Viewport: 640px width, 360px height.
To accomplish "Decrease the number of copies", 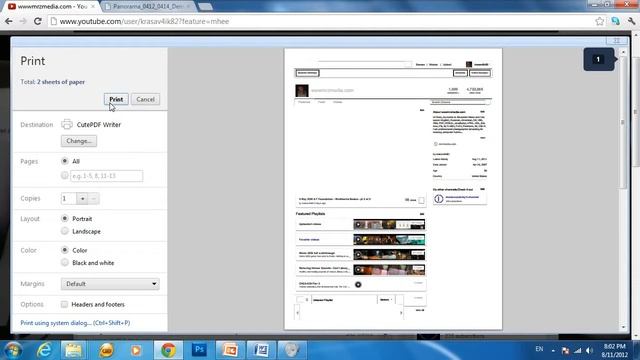I will (93, 198).
